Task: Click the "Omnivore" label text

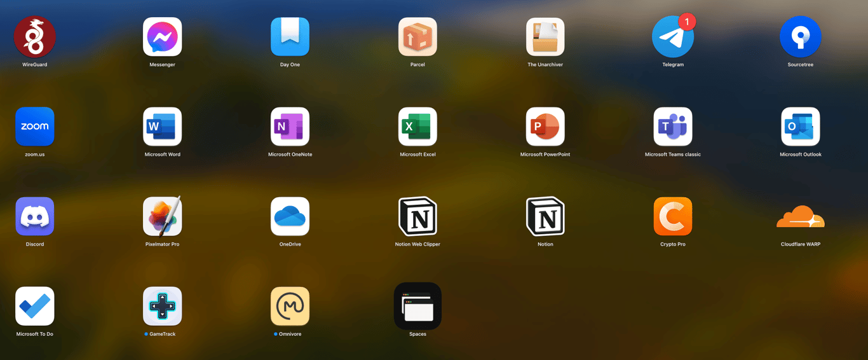Action: coord(290,334)
